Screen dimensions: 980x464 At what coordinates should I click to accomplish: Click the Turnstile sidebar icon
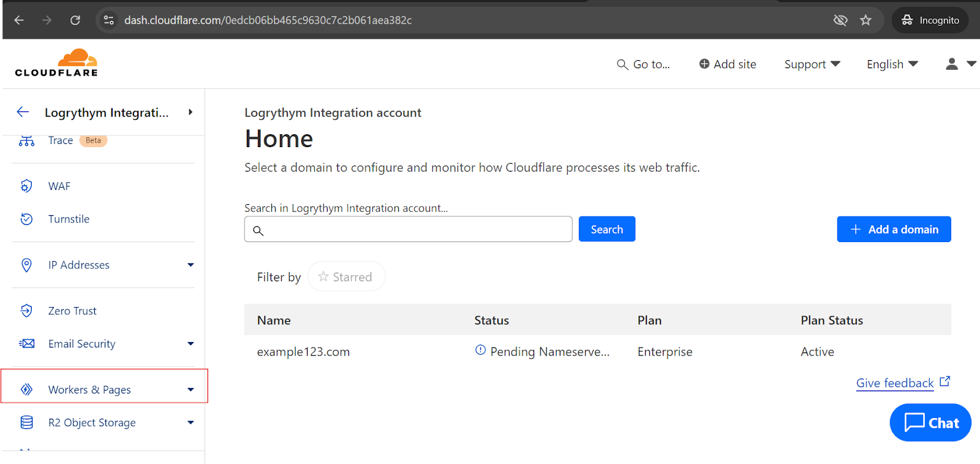[26, 219]
